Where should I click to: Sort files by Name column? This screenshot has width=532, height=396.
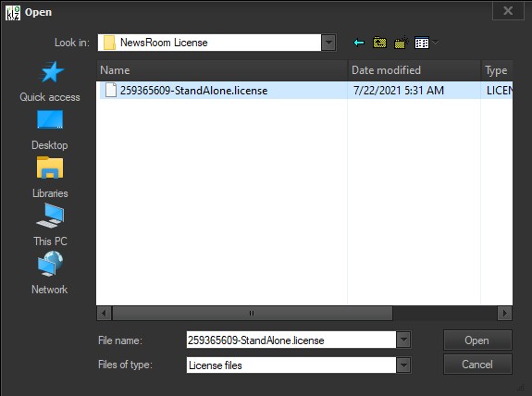[x=222, y=70]
